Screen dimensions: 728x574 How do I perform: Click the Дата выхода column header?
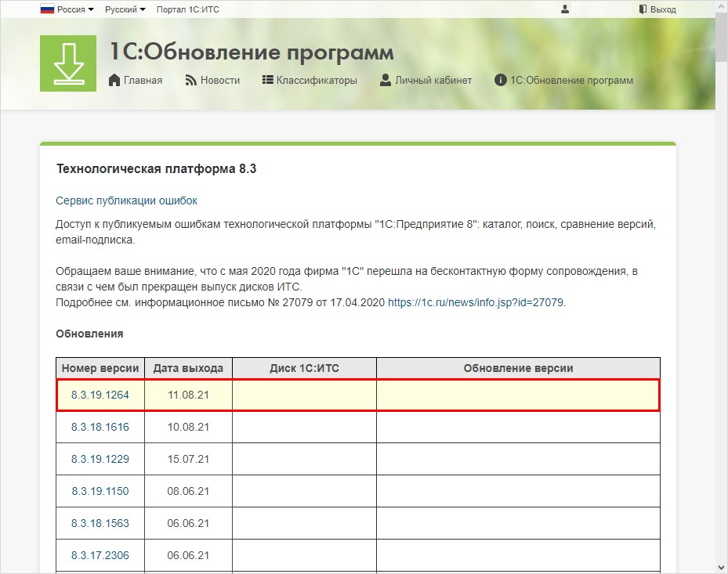coord(188,368)
